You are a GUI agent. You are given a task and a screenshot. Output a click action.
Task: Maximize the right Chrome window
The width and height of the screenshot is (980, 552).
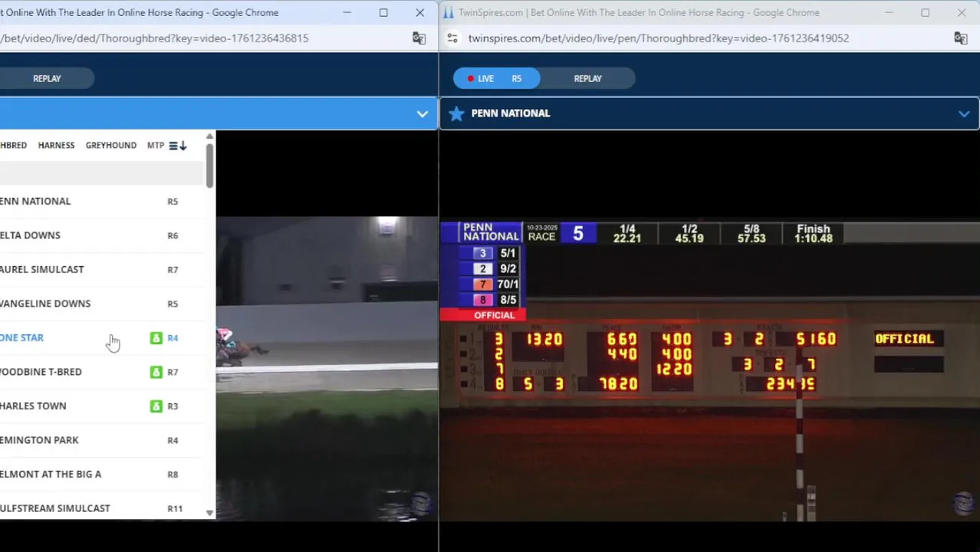[x=925, y=12]
